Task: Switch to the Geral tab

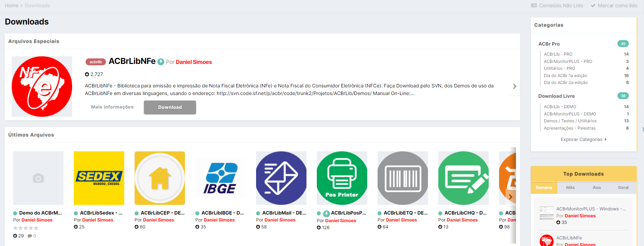Action: [623, 188]
